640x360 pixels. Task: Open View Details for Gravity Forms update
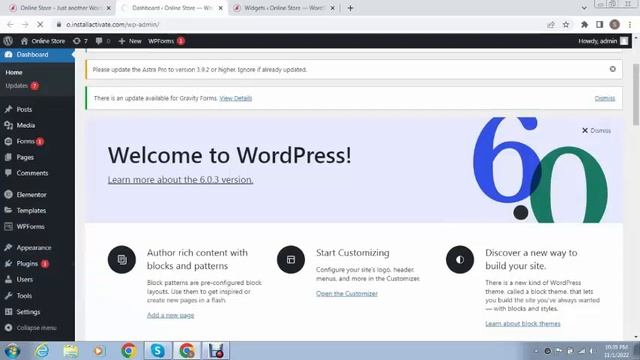[236, 98]
